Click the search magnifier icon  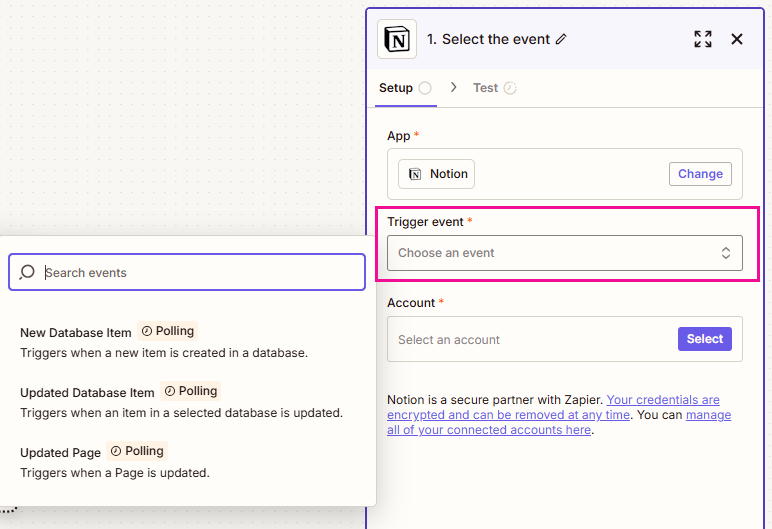click(x=27, y=272)
